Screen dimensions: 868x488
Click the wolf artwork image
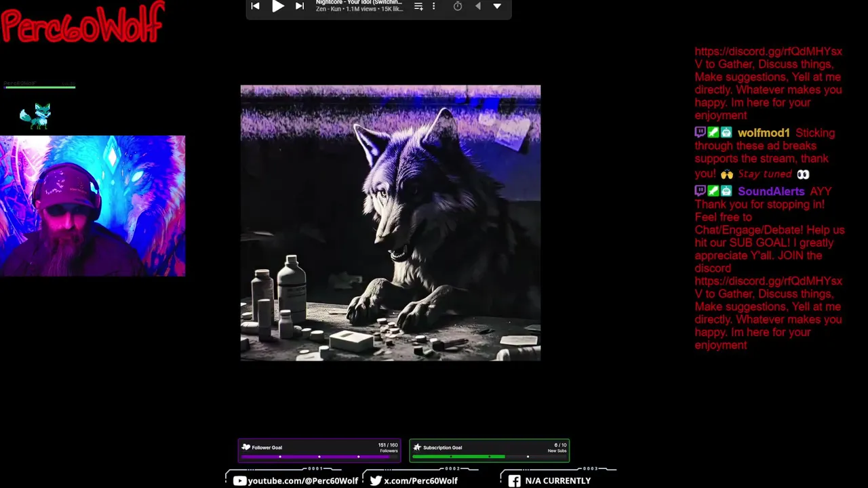tap(391, 223)
